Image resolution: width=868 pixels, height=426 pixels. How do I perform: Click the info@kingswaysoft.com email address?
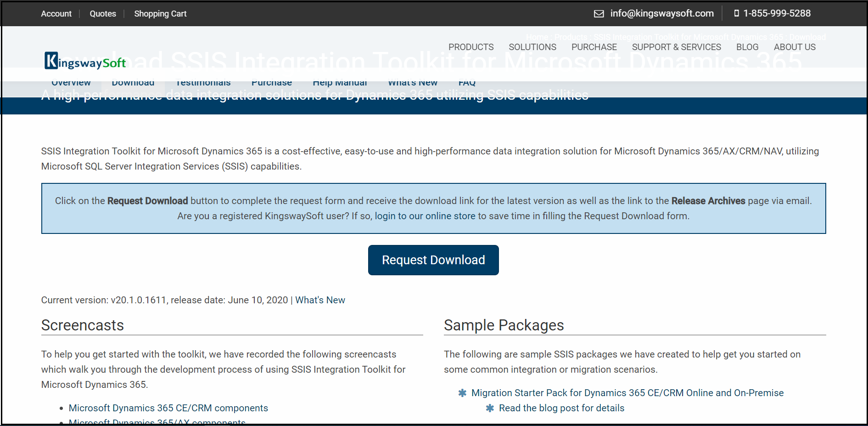662,13
